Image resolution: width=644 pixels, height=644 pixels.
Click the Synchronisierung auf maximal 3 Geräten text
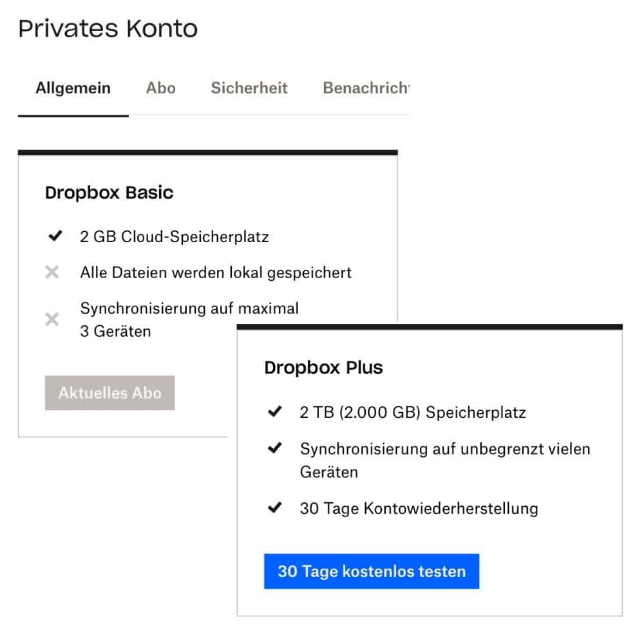(189, 319)
